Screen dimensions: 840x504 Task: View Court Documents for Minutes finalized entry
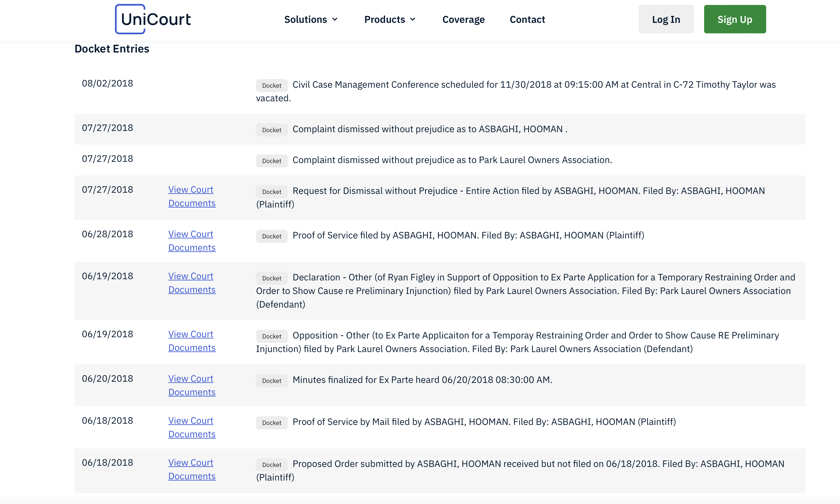[x=192, y=385]
